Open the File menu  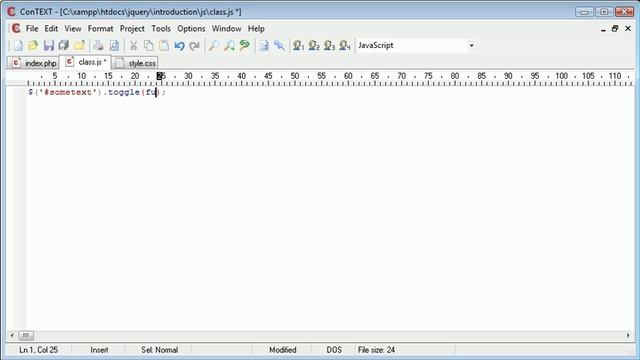click(32, 29)
